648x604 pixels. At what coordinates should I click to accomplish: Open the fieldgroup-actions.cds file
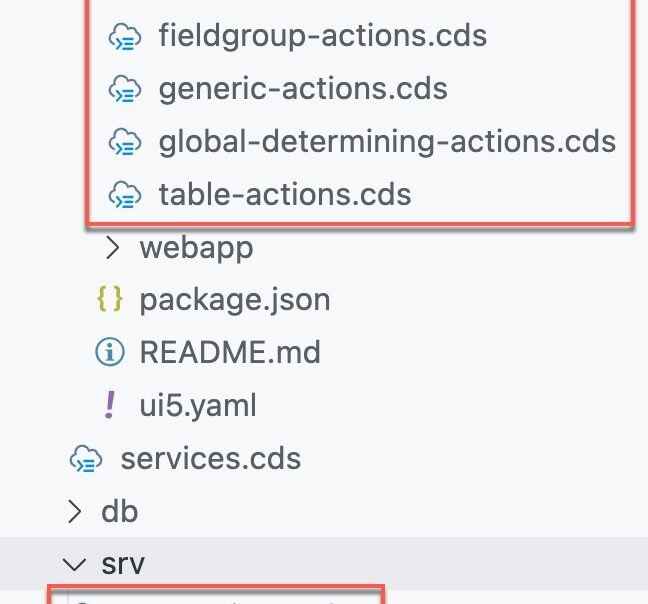tap(323, 36)
